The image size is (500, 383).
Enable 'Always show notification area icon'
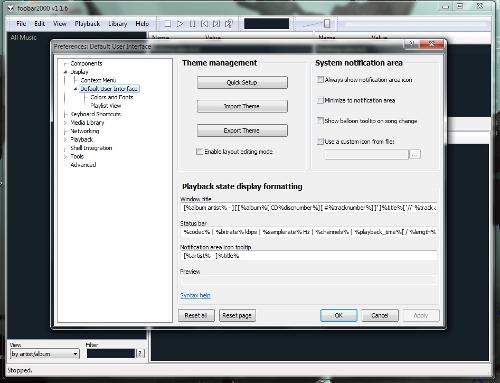320,80
